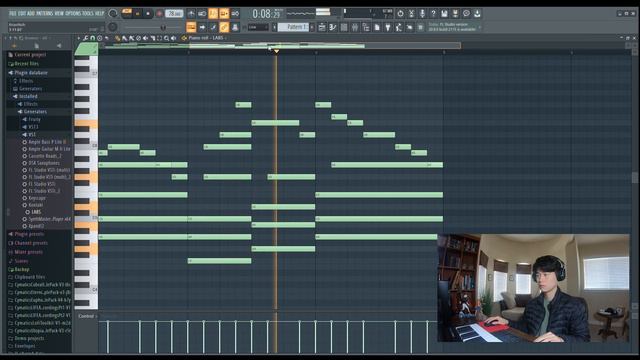Screen dimensions: 640x360
Task: Click the playhead marker in timeline
Action: [x=276, y=51]
